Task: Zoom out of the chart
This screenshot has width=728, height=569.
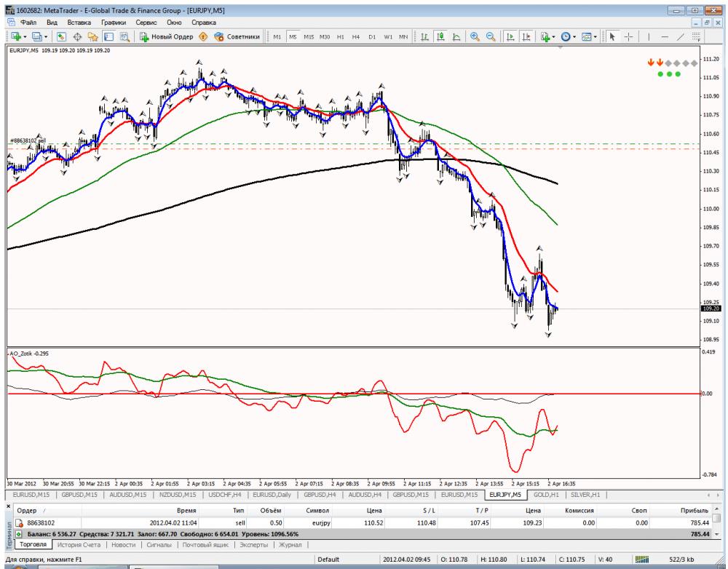Action: coord(490,36)
